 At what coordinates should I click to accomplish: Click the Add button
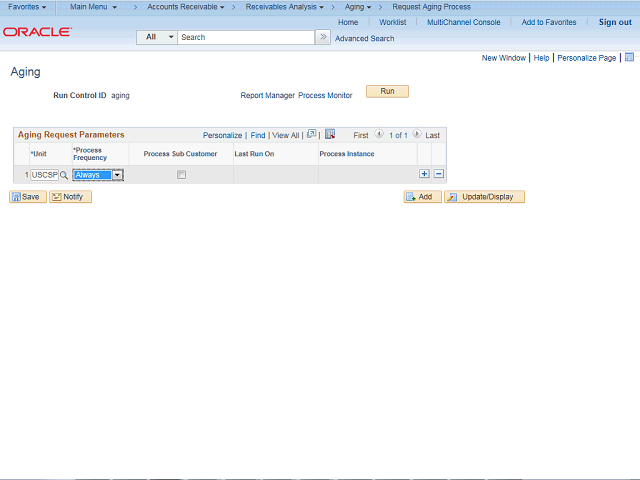(422, 197)
